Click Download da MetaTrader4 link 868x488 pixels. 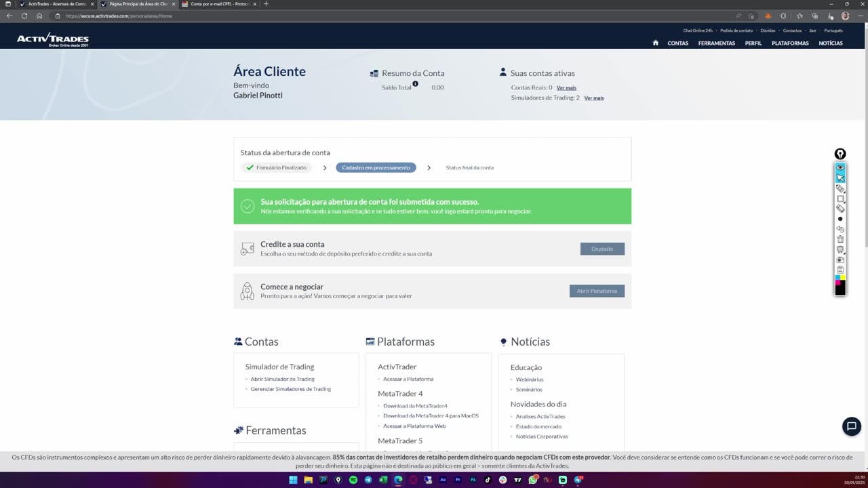415,406
